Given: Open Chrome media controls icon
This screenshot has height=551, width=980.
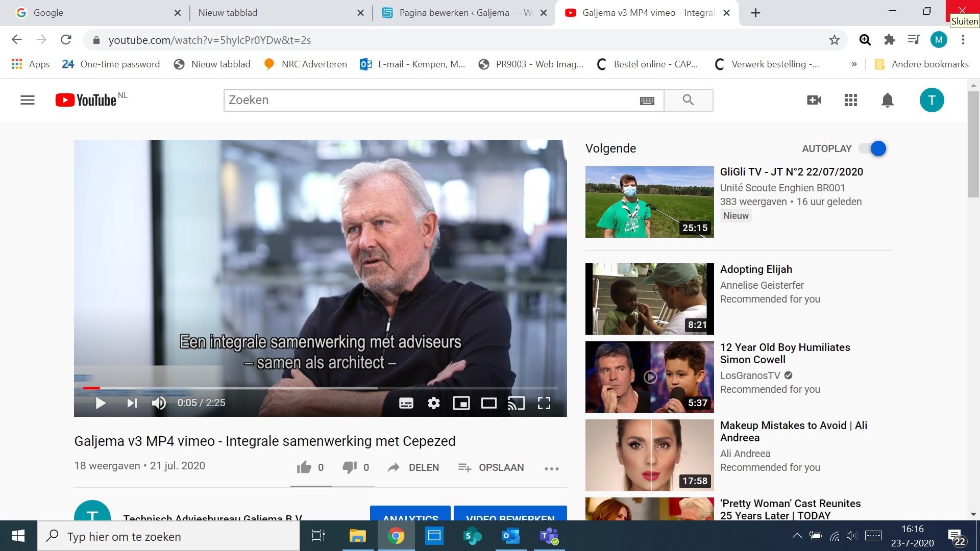Looking at the screenshot, I should tap(914, 40).
